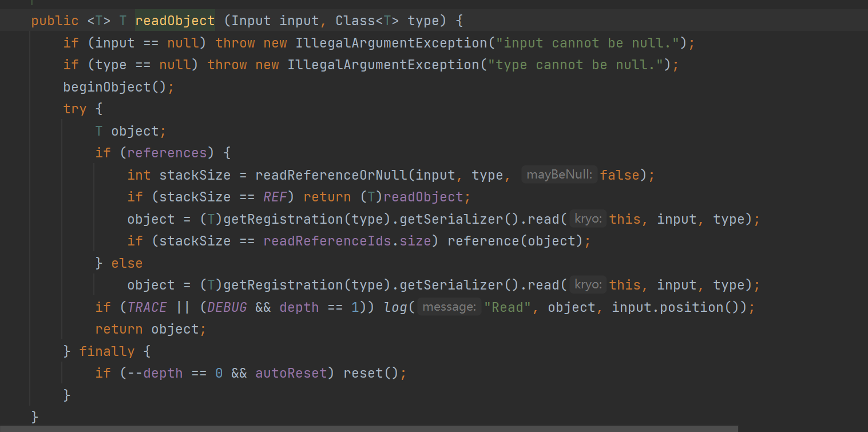Click the mayBeNull: parameter hint
The image size is (868, 432).
(559, 175)
